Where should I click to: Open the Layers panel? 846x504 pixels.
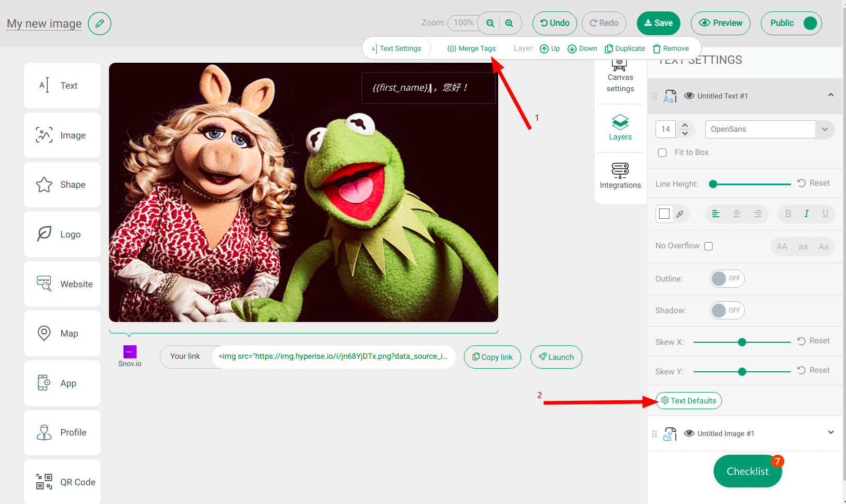coord(620,128)
